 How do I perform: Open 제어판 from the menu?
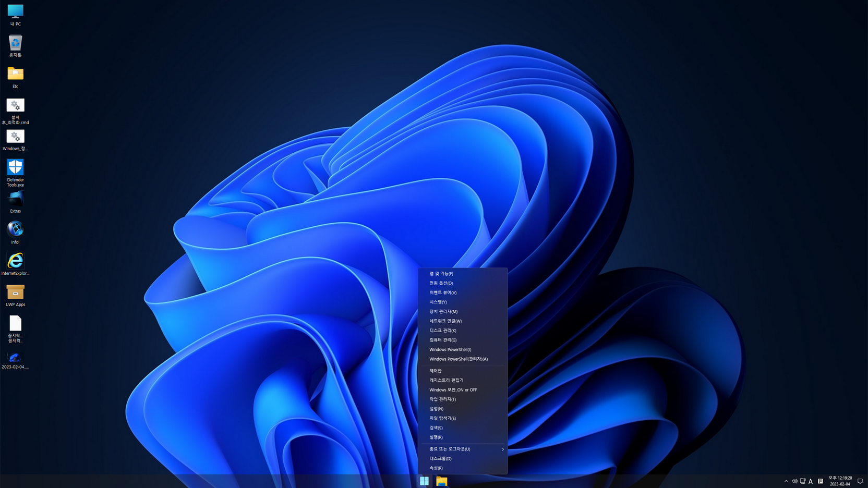pyautogui.click(x=463, y=371)
